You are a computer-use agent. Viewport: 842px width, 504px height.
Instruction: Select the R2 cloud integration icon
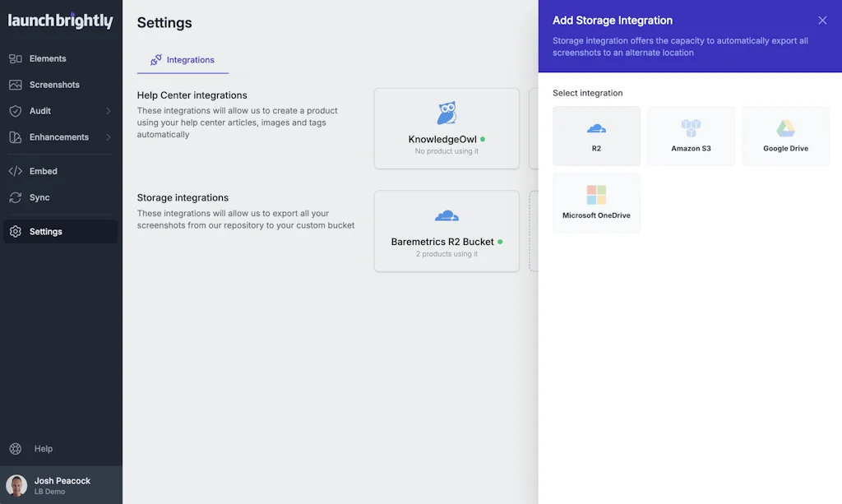596,128
